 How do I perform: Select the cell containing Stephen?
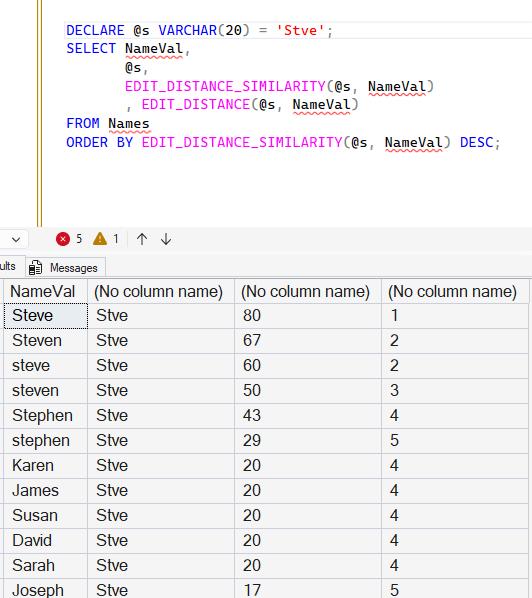tap(46, 416)
